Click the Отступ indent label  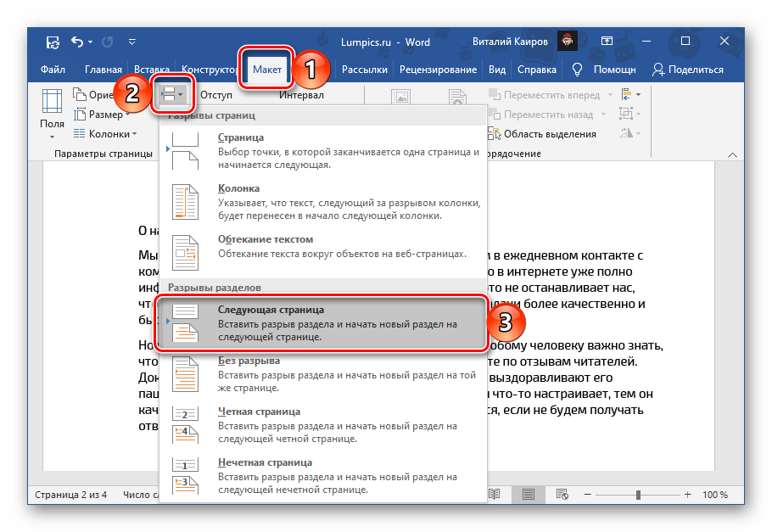(216, 95)
